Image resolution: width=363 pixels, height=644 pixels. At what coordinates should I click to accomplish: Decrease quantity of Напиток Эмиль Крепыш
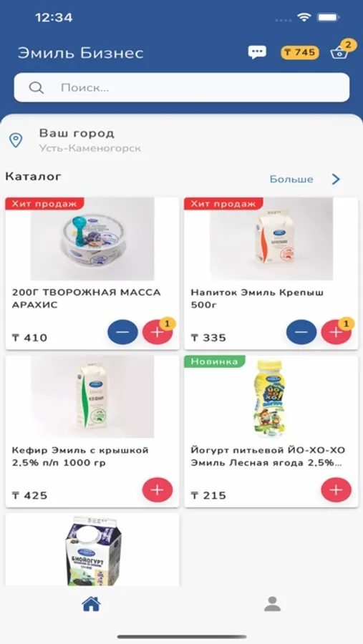point(301,332)
